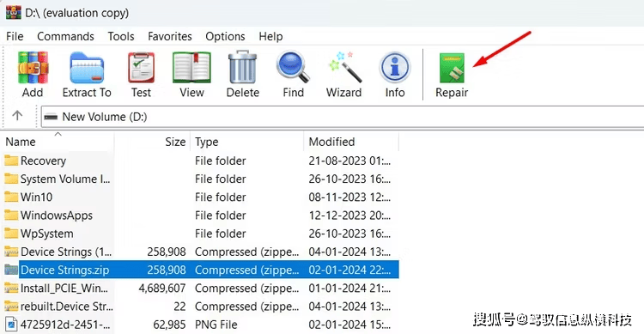Open the Tools menu
This screenshot has width=644, height=334.
[121, 36]
